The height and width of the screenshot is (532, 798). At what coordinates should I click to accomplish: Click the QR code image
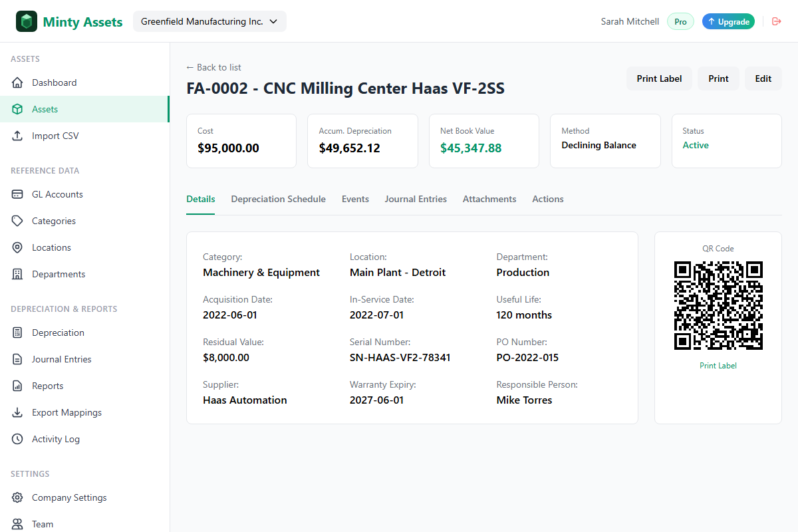click(x=718, y=306)
